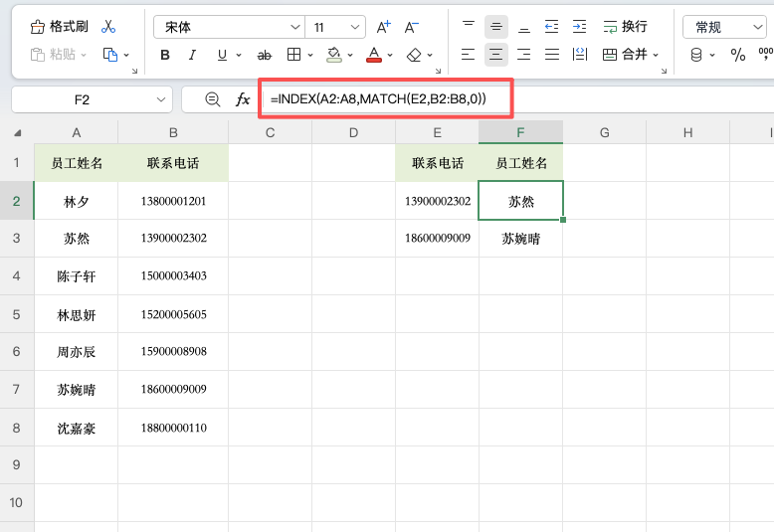Expand the fill color options arrow
Viewport: 774px width, 532px height.
(350, 55)
